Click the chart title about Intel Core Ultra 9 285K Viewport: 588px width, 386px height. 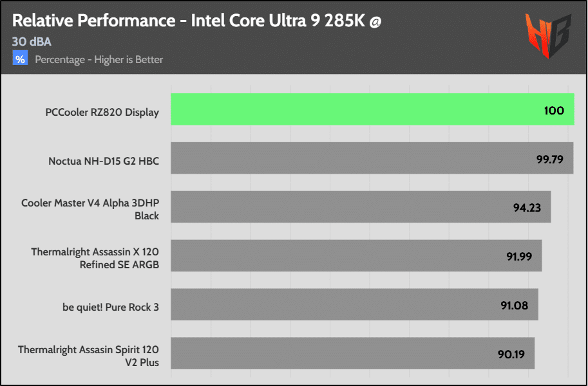pyautogui.click(x=196, y=21)
